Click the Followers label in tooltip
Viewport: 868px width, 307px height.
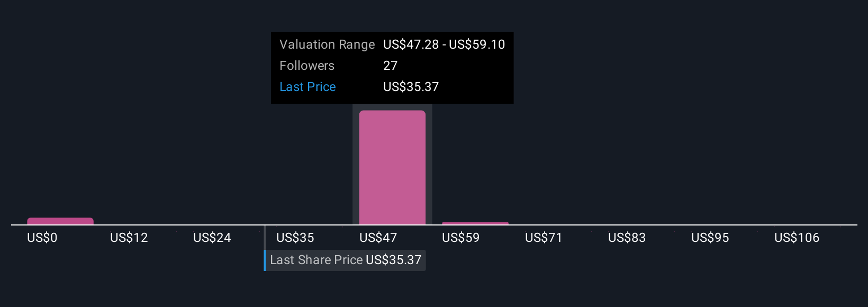[x=307, y=66]
